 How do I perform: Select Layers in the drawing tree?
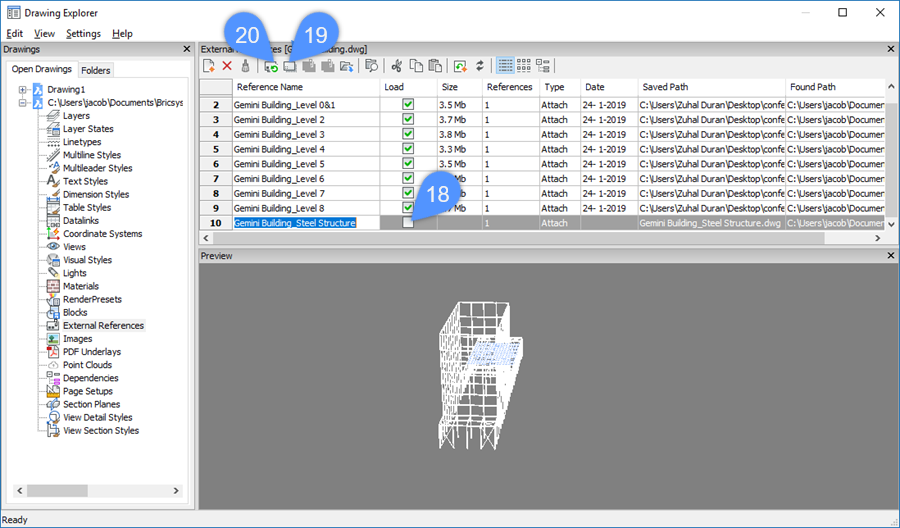tap(76, 116)
